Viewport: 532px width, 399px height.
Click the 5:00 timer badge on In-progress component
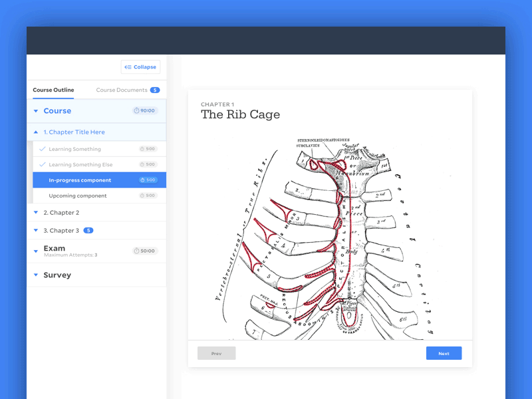click(150, 180)
